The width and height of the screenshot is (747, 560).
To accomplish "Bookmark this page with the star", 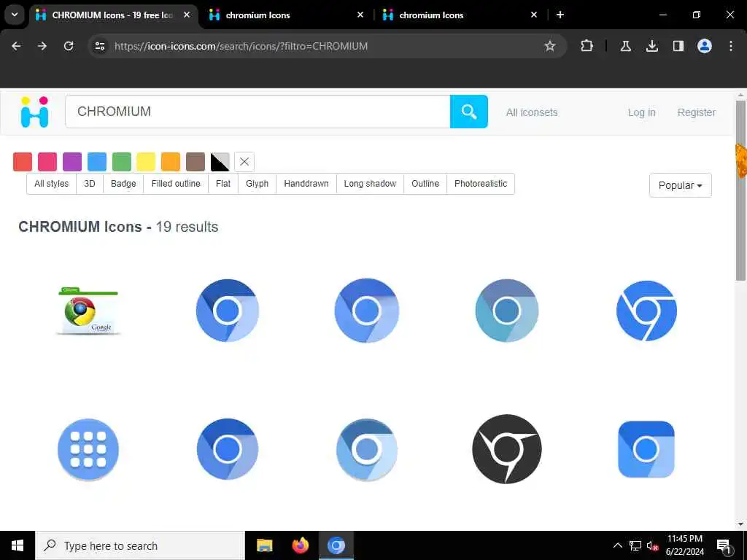I will (x=550, y=46).
